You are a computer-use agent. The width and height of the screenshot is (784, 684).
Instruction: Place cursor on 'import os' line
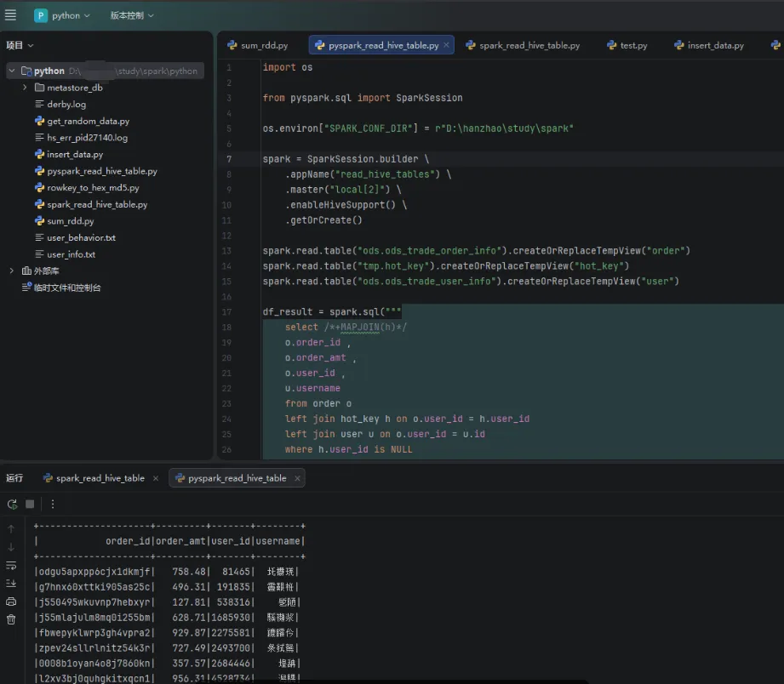(x=288, y=67)
